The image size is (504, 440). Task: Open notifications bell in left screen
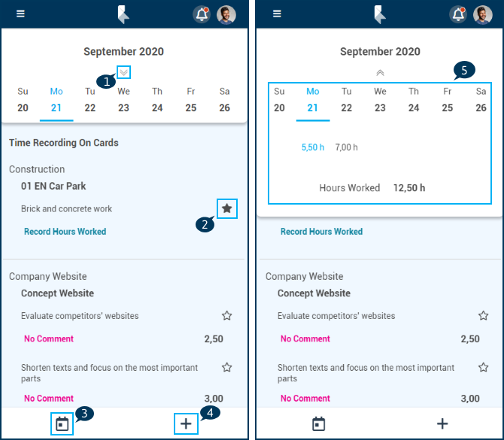[201, 14]
